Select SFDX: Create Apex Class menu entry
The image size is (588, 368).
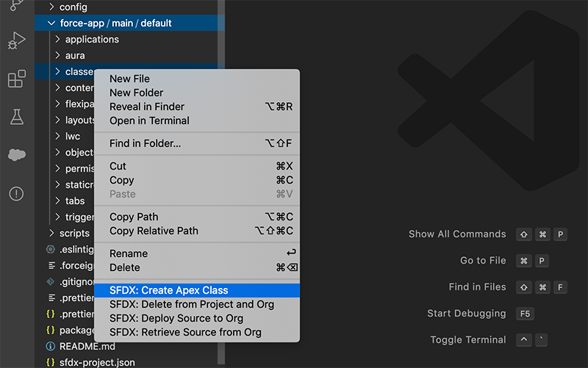point(168,290)
